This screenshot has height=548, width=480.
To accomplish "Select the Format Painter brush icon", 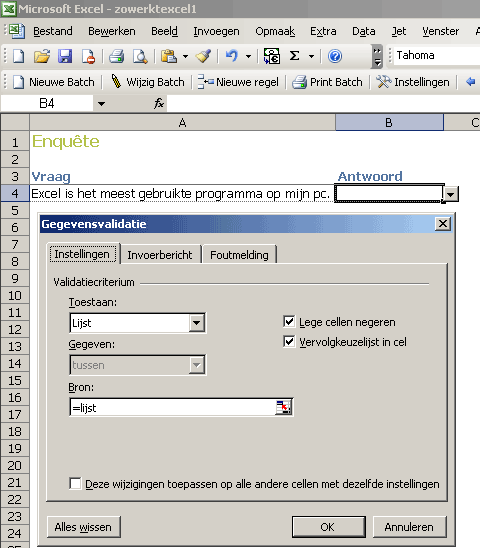I will pyautogui.click(x=203, y=56).
